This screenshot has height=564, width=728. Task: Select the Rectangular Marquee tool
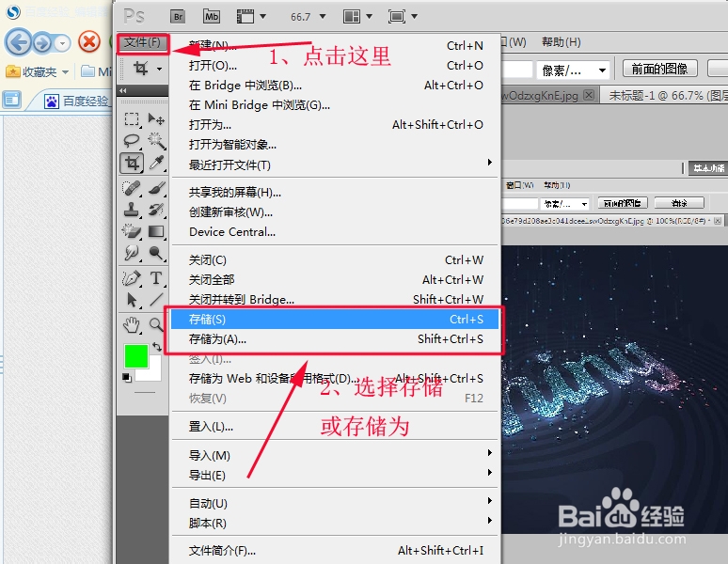[132, 119]
